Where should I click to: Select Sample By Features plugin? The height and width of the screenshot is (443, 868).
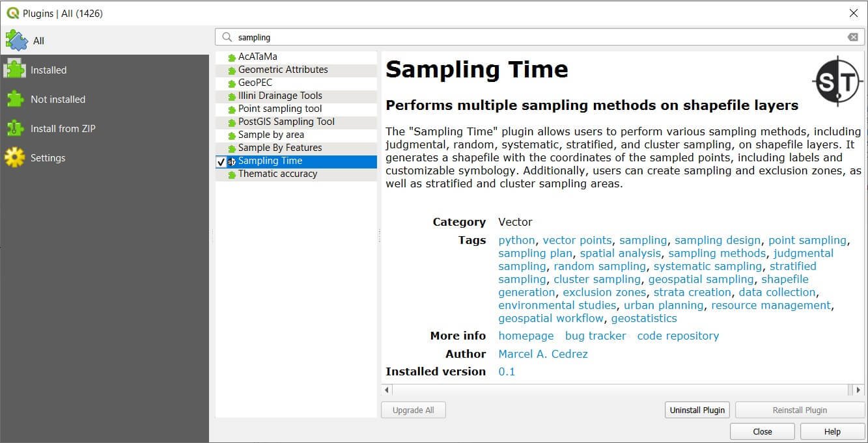click(296, 148)
